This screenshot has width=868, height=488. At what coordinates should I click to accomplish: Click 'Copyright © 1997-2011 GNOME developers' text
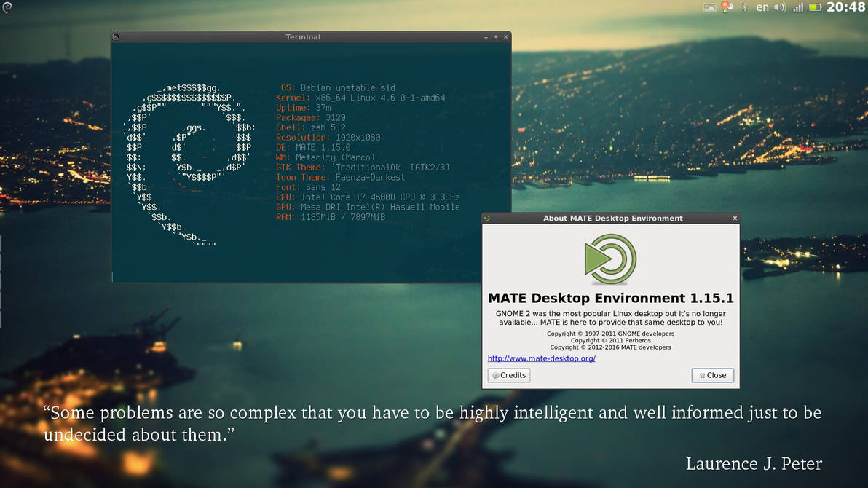pyautogui.click(x=611, y=334)
